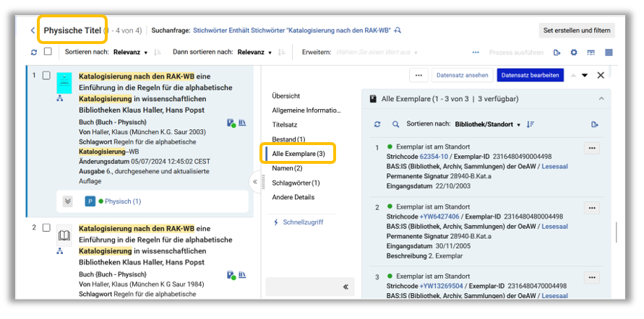Open the Schlagwörter (1) section

[296, 183]
